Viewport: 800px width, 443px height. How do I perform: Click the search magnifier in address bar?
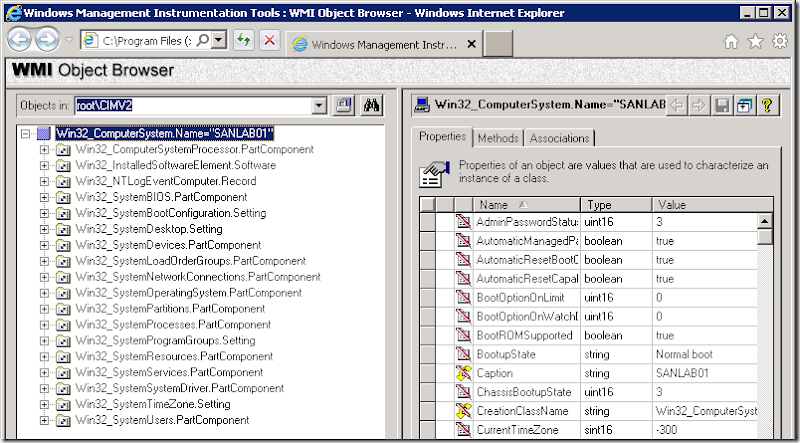pos(203,40)
